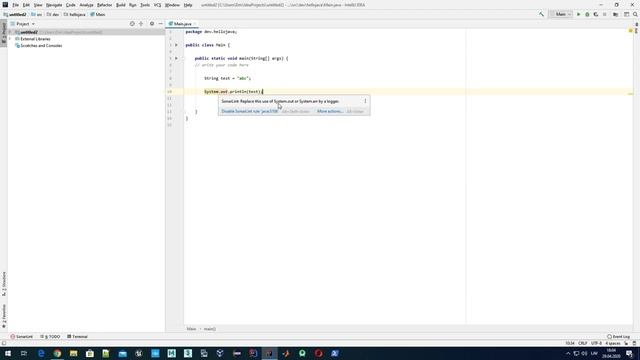
Task: Open the Refactor menu
Action: pyautogui.click(x=104, y=5)
